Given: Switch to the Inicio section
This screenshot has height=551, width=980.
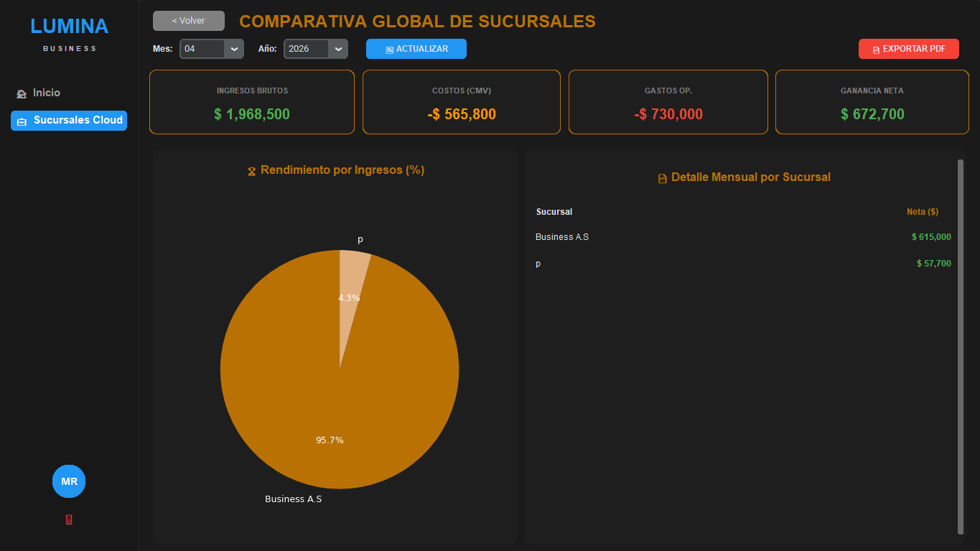Looking at the screenshot, I should pyautogui.click(x=47, y=93).
